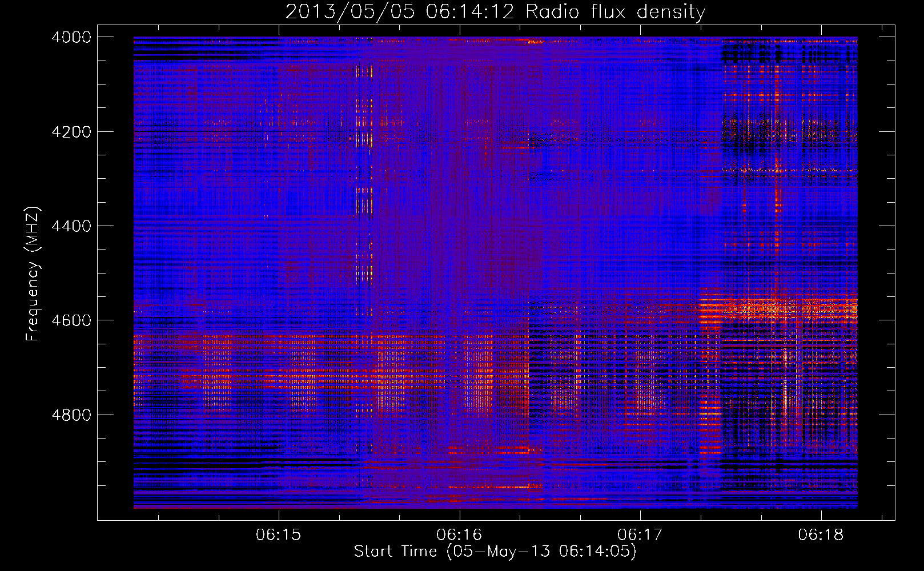Click the 'Frequency (MHZ)' y-axis title
The width and height of the screenshot is (924, 571).
[33, 274]
